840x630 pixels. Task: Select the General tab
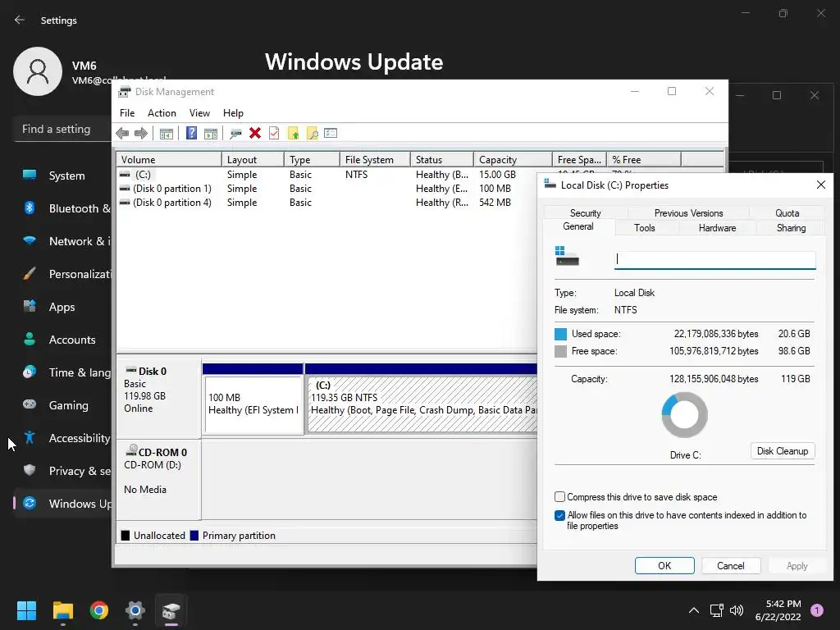pyautogui.click(x=578, y=226)
